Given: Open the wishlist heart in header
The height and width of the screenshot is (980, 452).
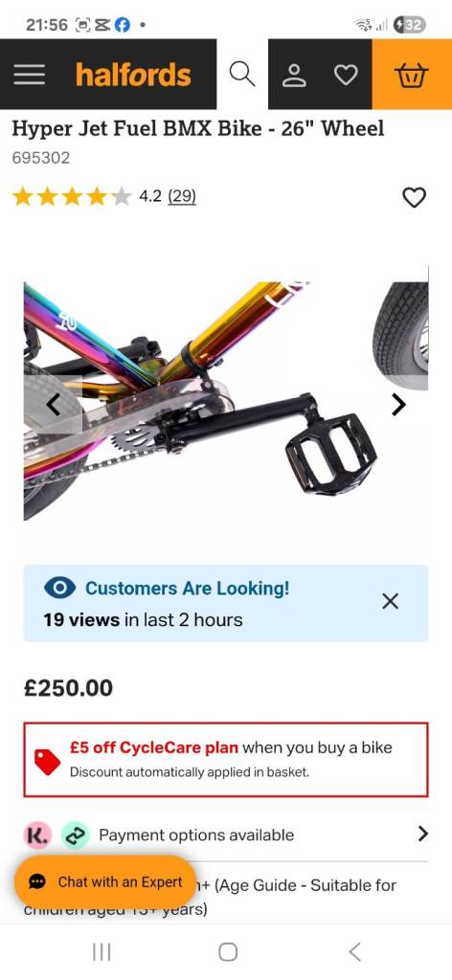Looking at the screenshot, I should click(346, 75).
